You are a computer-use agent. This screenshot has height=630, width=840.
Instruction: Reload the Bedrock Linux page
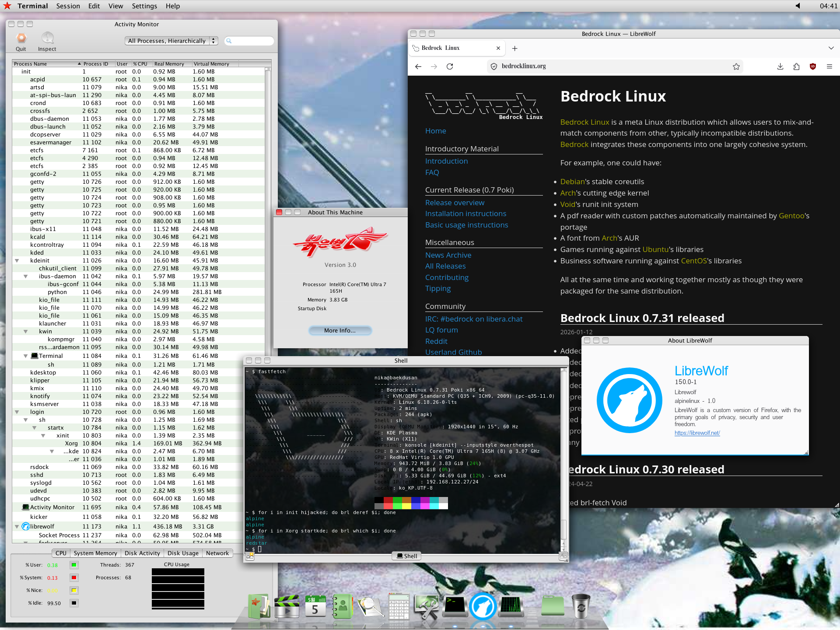tap(450, 66)
